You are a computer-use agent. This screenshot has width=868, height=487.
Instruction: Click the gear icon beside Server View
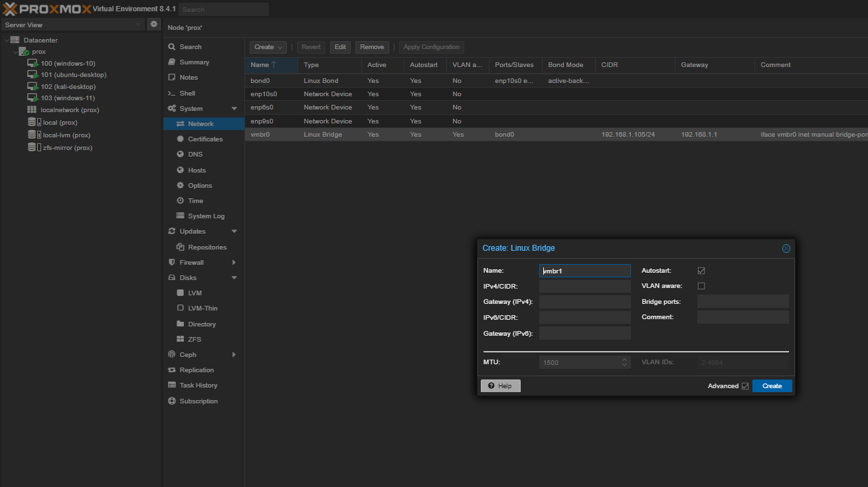(x=154, y=25)
